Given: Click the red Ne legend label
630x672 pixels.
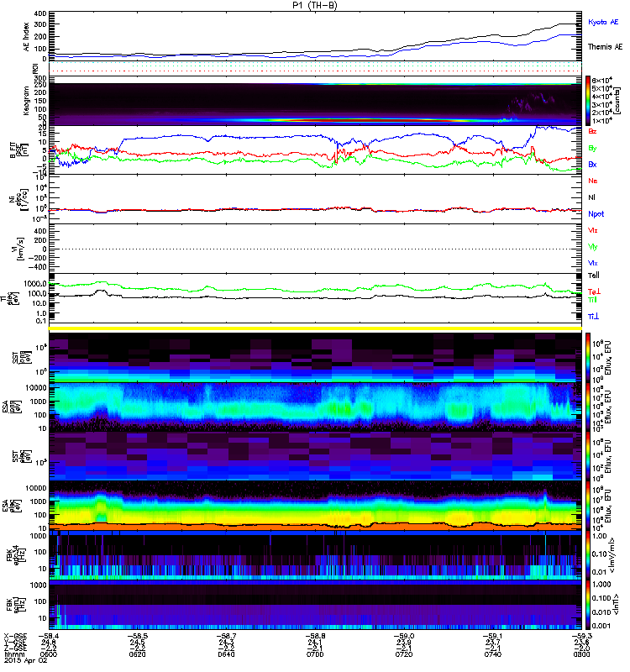Looking at the screenshot, I should [593, 181].
